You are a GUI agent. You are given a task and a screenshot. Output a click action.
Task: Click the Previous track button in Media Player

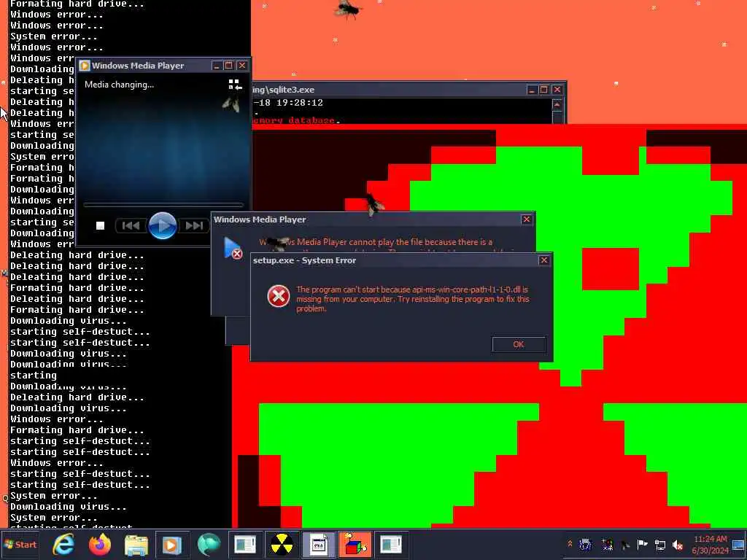(131, 226)
